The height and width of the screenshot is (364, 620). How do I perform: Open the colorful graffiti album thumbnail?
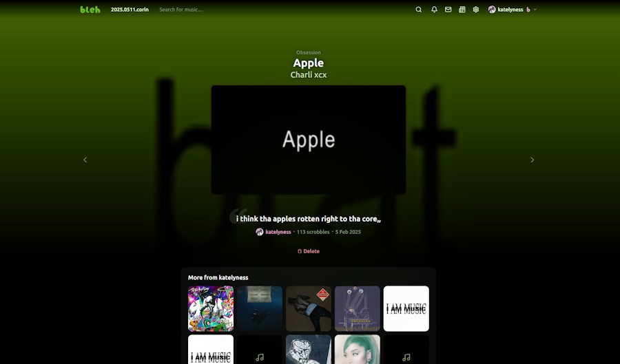pyautogui.click(x=211, y=308)
